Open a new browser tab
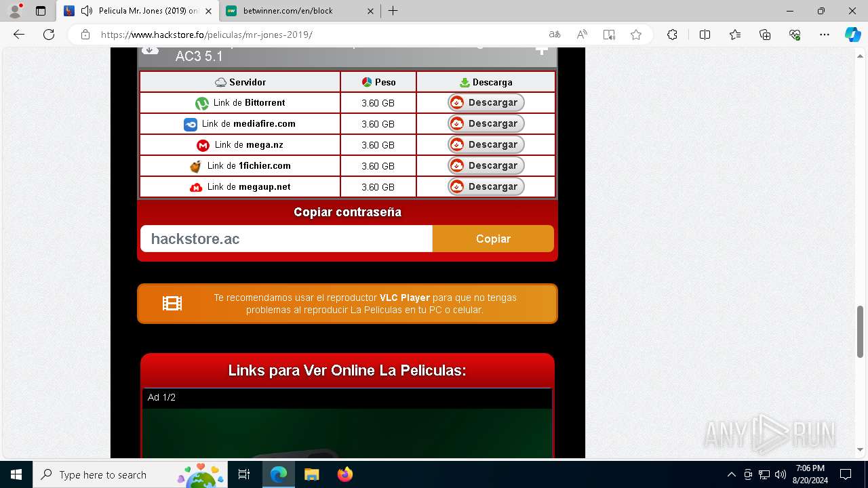Image resolution: width=868 pixels, height=488 pixels. point(393,11)
